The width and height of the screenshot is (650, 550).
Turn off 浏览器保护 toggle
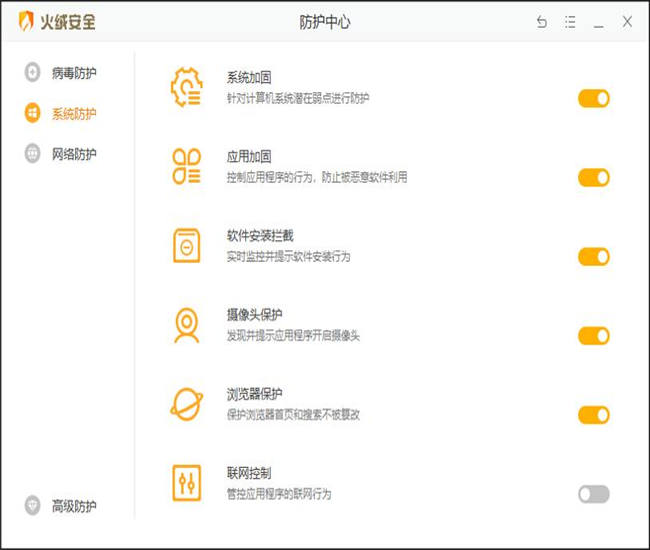[593, 414]
